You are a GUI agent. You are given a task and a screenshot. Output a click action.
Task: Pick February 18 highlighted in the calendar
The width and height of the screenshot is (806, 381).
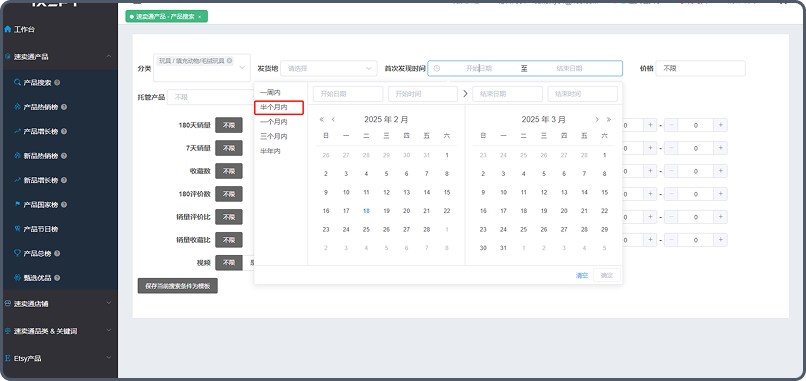click(x=366, y=211)
